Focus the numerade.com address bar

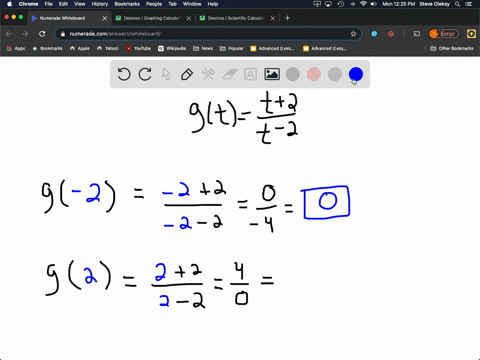point(207,34)
